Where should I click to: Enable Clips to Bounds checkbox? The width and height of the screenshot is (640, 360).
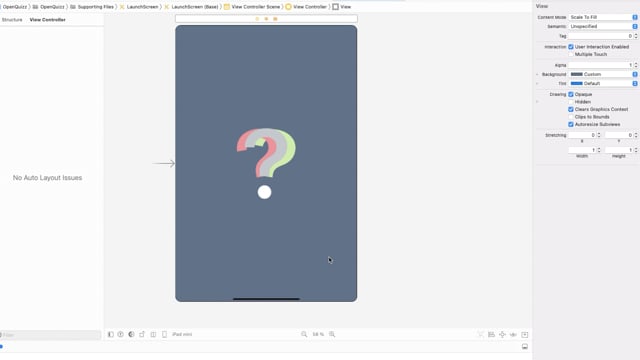click(x=571, y=117)
